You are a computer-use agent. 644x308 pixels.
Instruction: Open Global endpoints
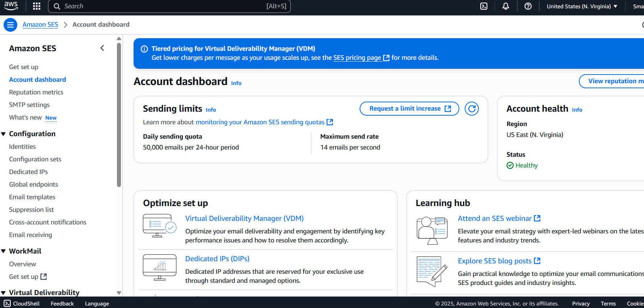pos(33,184)
